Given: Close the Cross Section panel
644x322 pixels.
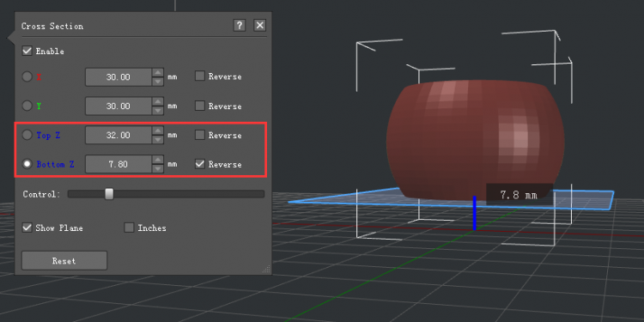Looking at the screenshot, I should point(259,26).
